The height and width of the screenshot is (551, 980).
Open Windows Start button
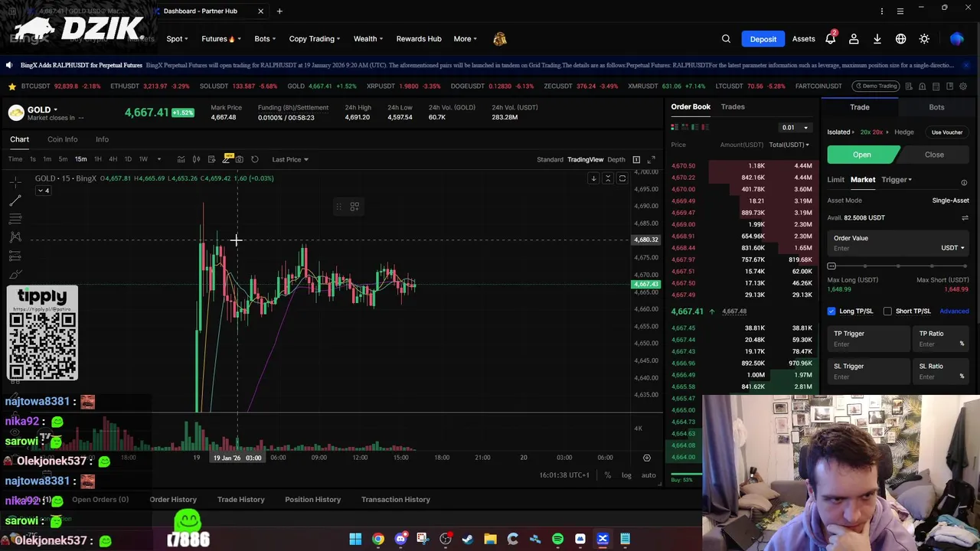(355, 540)
